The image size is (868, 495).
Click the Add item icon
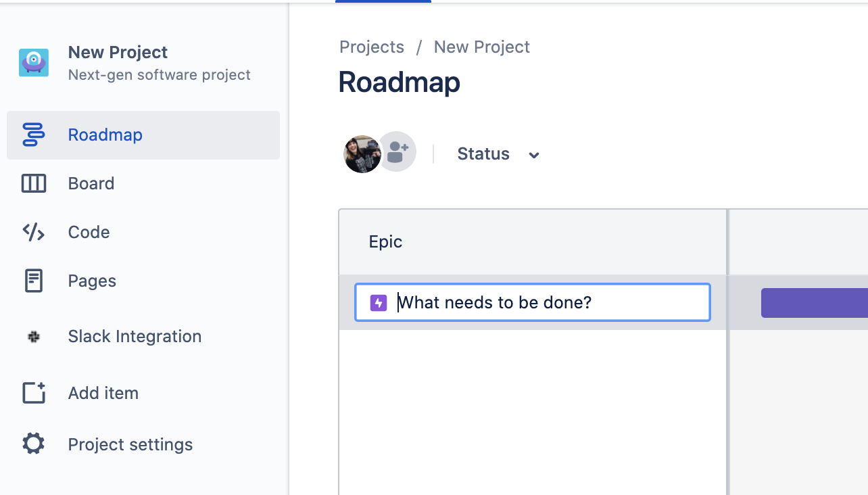34,392
